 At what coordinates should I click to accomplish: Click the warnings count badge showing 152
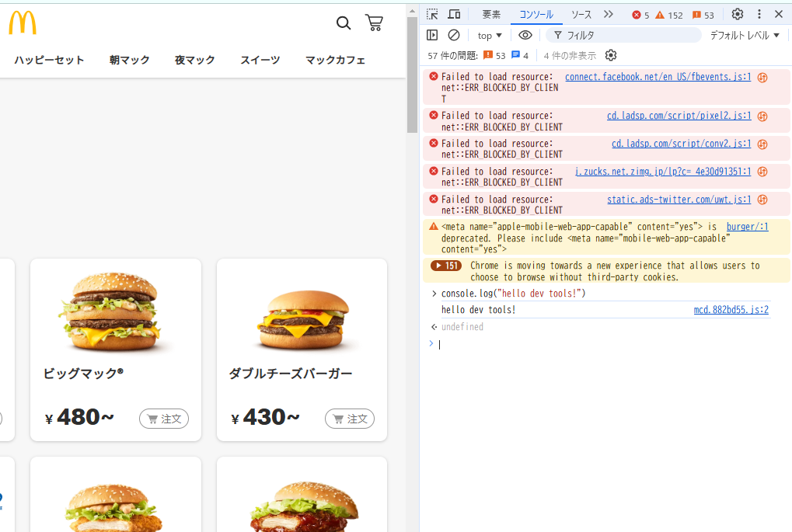coord(668,15)
